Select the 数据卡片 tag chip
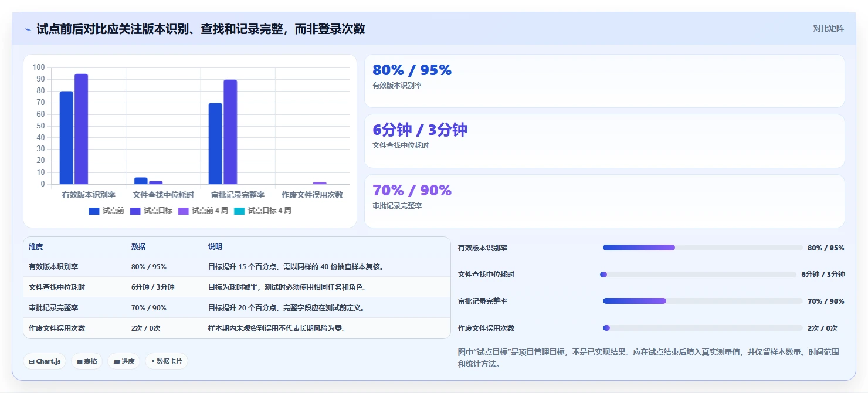Screen dimensions: 868x393 167,361
